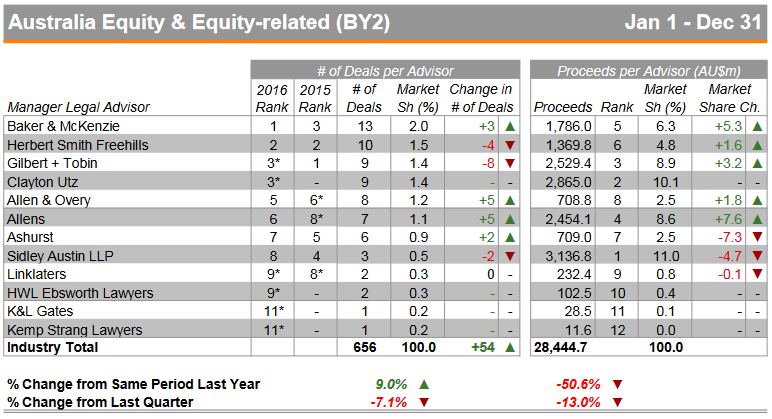Click Baker & McKenzie proceeds value 1,786.0

pos(568,127)
